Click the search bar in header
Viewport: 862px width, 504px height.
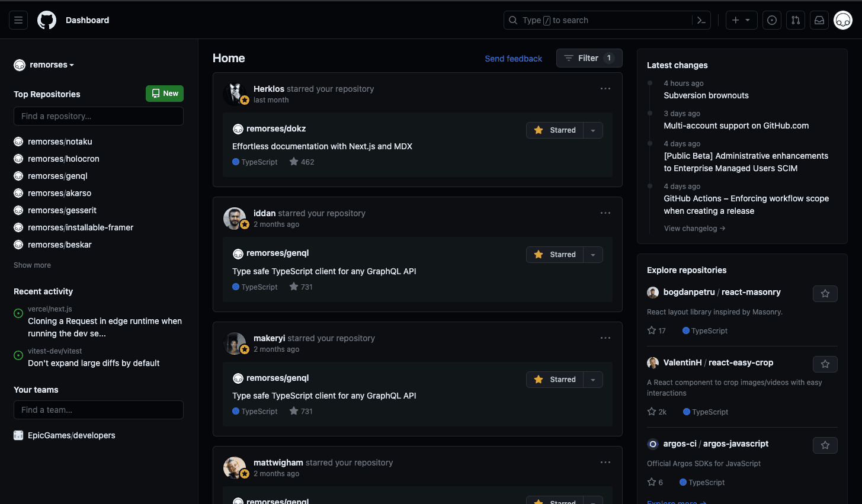[598, 20]
